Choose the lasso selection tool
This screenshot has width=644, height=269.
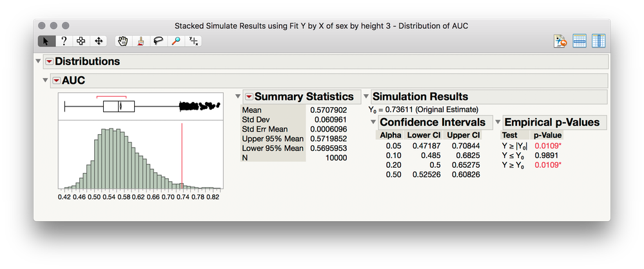click(158, 41)
